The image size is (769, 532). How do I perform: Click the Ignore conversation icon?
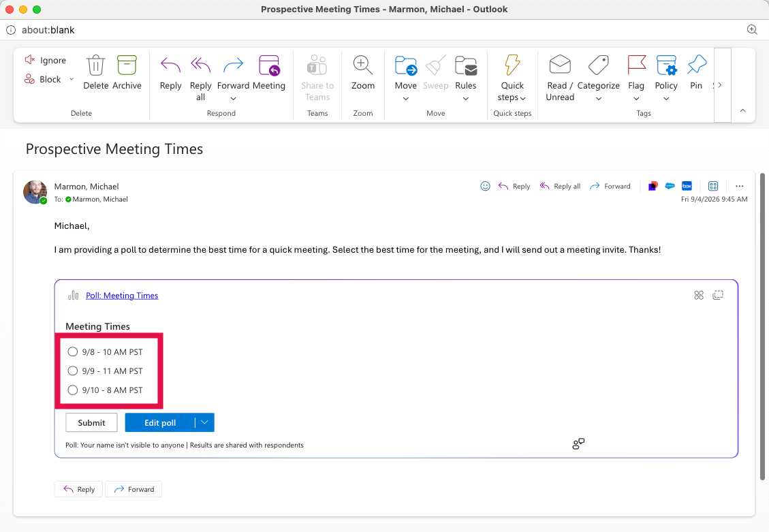(x=29, y=60)
